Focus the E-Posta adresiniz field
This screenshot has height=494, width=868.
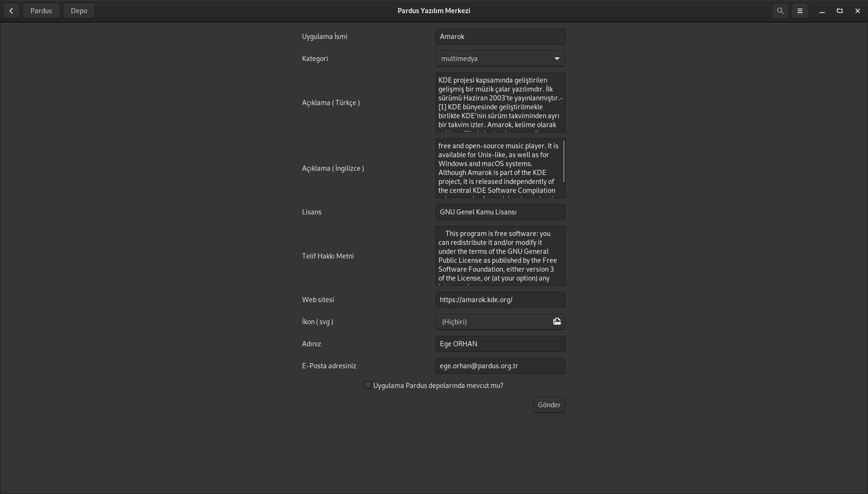[500, 366]
